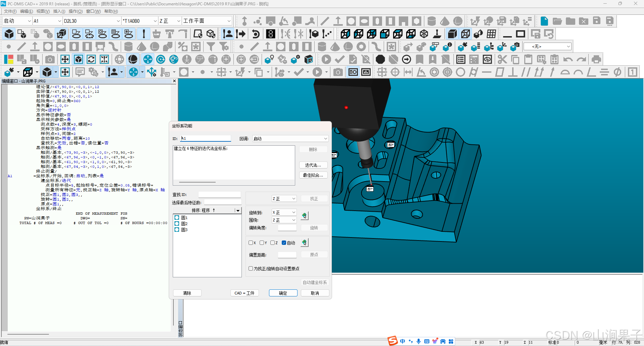Enable auto set origin for level/rotate checkbox

251,269
